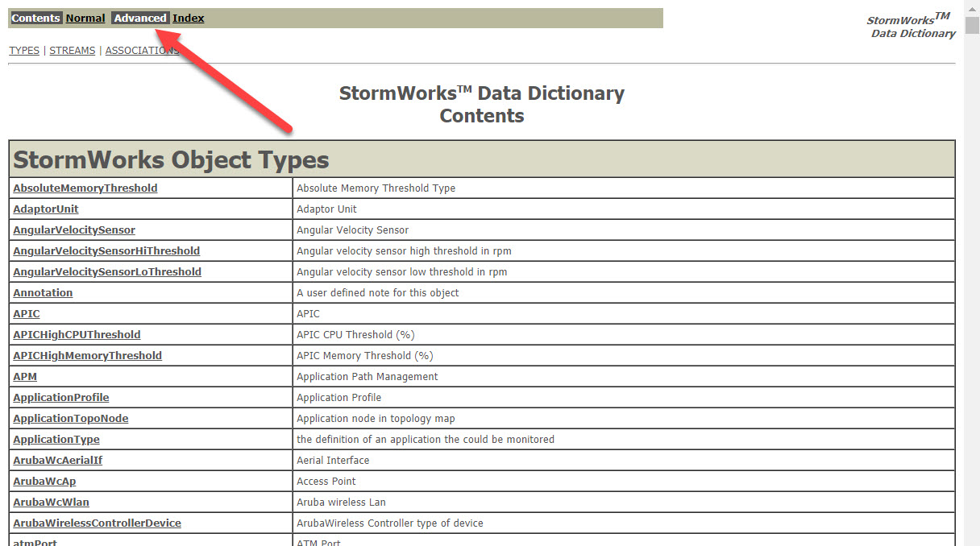This screenshot has width=980, height=546.
Task: Jump to the TYPES section
Action: (x=24, y=50)
